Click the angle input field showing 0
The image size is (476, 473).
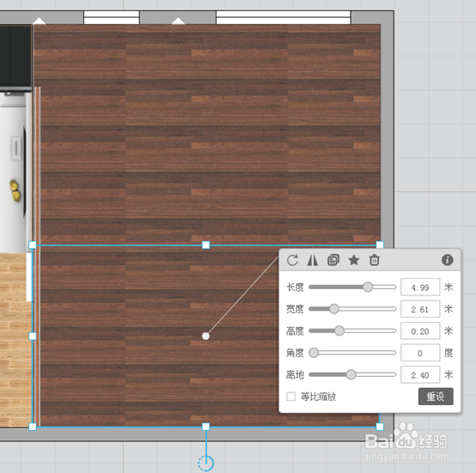[x=420, y=353]
